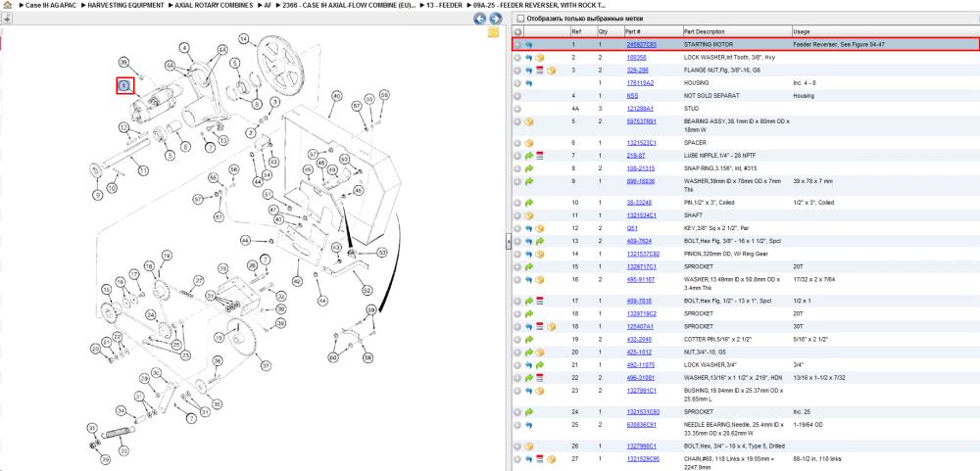Add part NSS row to pick list
This screenshot has height=471, width=980.
point(517,96)
